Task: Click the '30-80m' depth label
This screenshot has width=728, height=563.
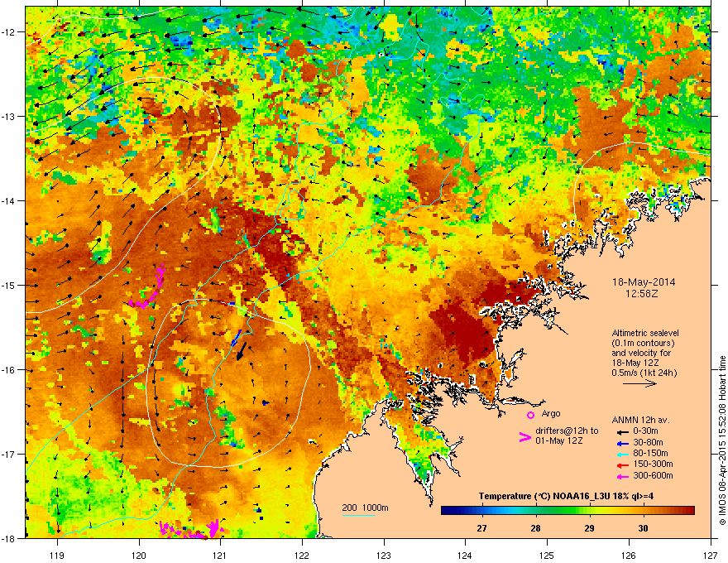Action: pyautogui.click(x=648, y=442)
